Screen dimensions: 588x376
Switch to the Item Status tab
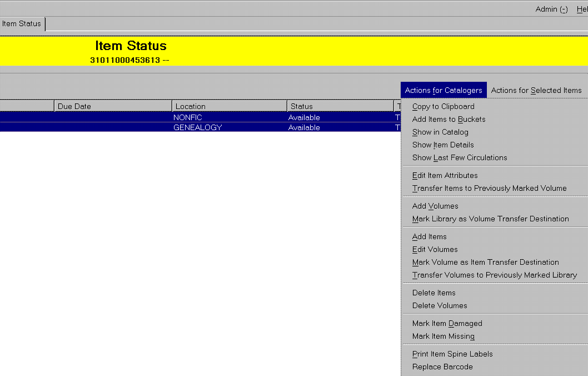(22, 23)
